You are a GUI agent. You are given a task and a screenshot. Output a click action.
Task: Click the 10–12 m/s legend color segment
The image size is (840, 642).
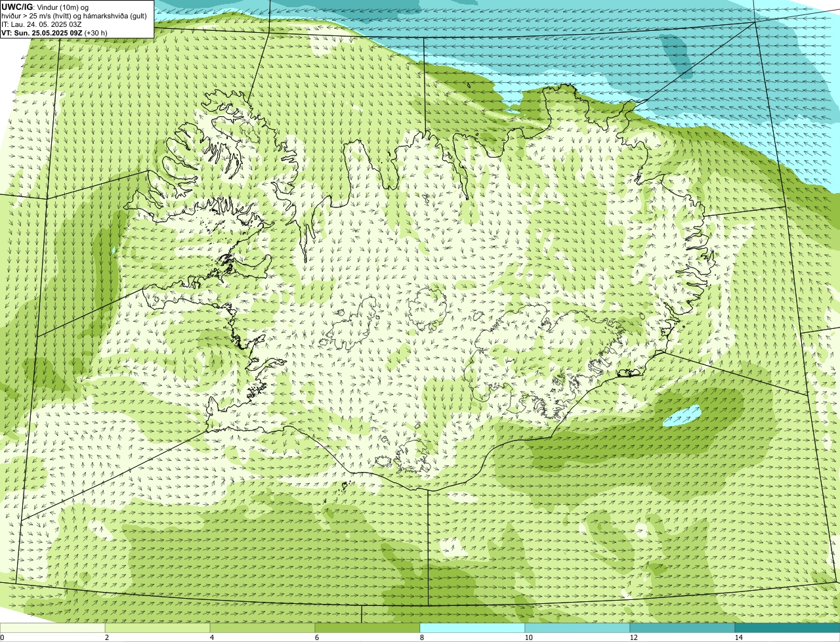pyautogui.click(x=577, y=628)
